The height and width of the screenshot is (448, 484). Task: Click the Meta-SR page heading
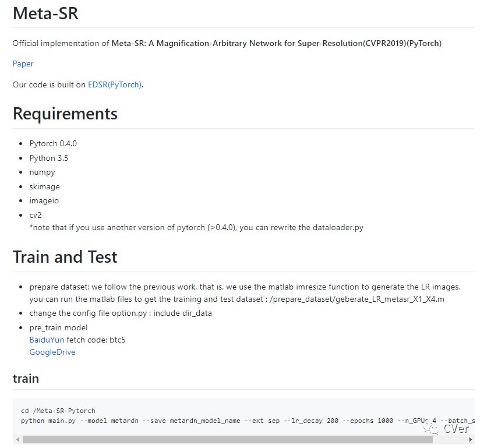pos(45,14)
